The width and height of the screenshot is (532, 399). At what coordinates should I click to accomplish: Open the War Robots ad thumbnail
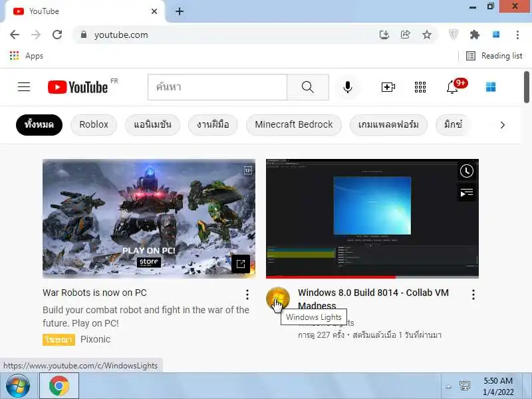pos(149,219)
